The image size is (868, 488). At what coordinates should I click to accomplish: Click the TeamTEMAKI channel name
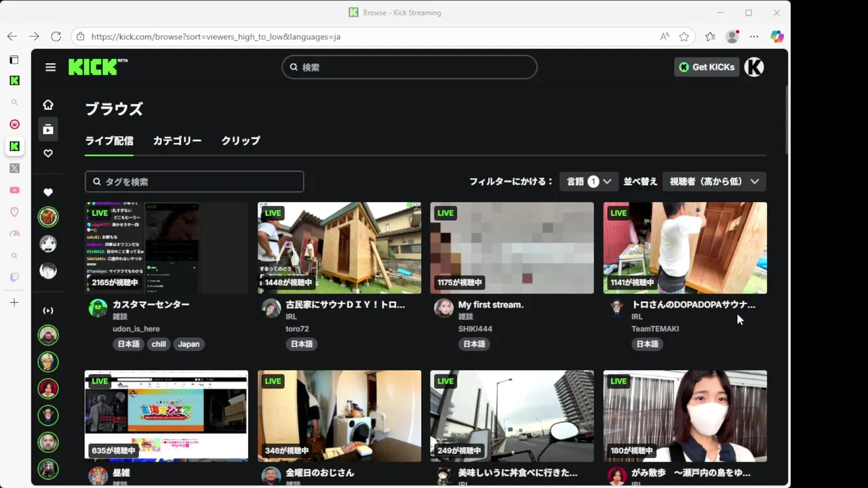coord(655,329)
